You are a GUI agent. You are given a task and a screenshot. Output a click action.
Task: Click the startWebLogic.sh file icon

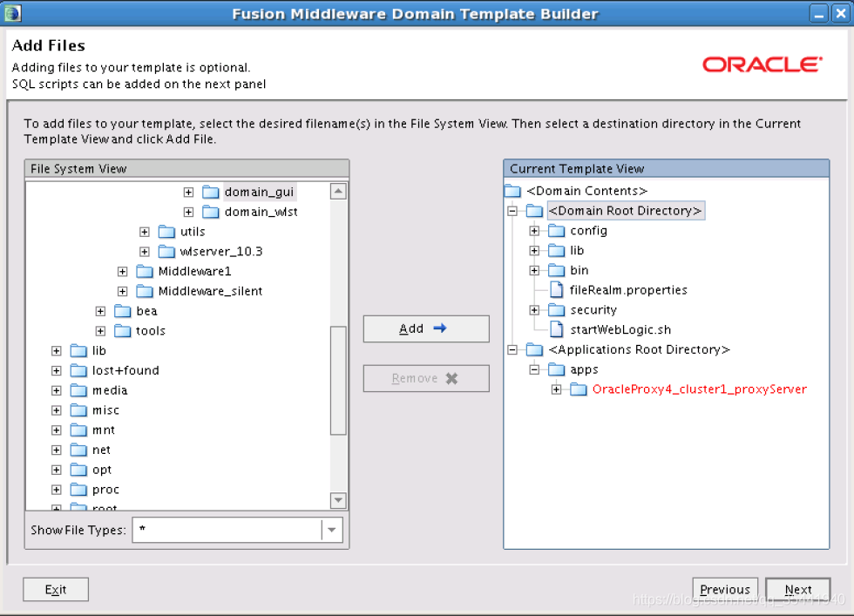(556, 329)
